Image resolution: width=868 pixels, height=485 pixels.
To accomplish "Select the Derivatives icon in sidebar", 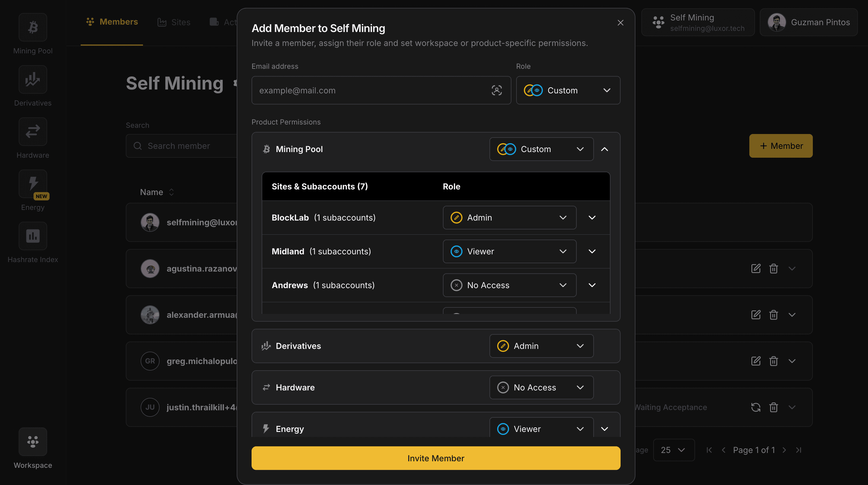I will pos(33,79).
